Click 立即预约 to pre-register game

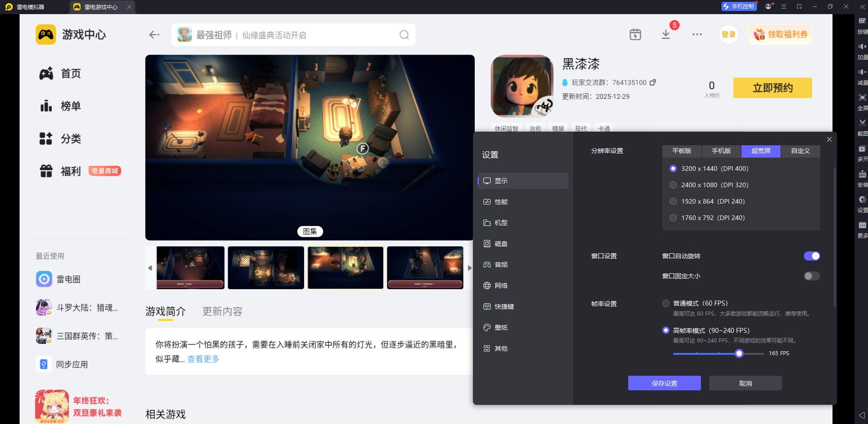pos(772,88)
